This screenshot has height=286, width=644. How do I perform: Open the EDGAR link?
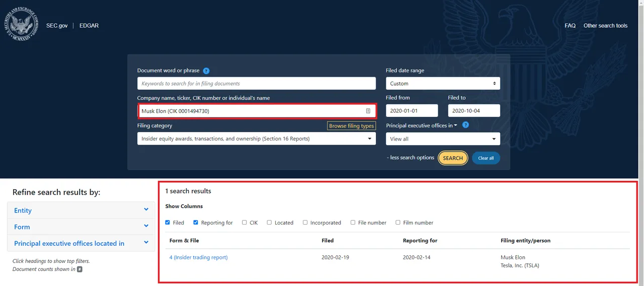click(x=89, y=26)
